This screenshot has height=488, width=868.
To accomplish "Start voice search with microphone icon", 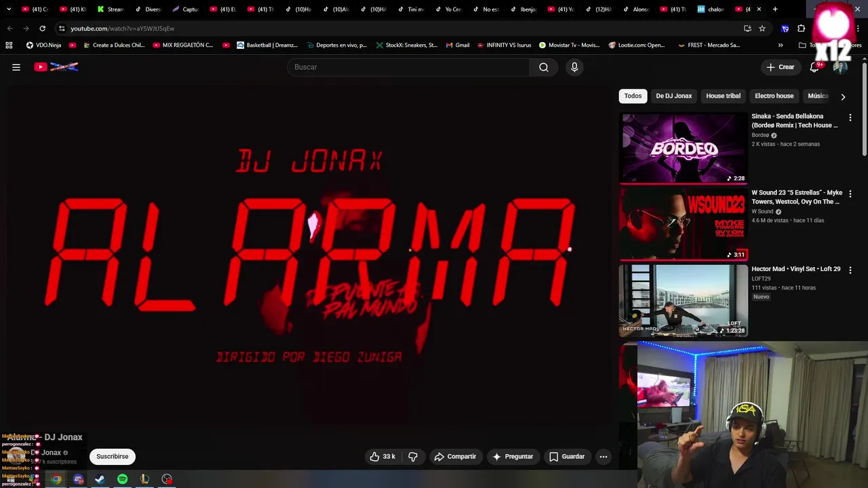I will 574,67.
